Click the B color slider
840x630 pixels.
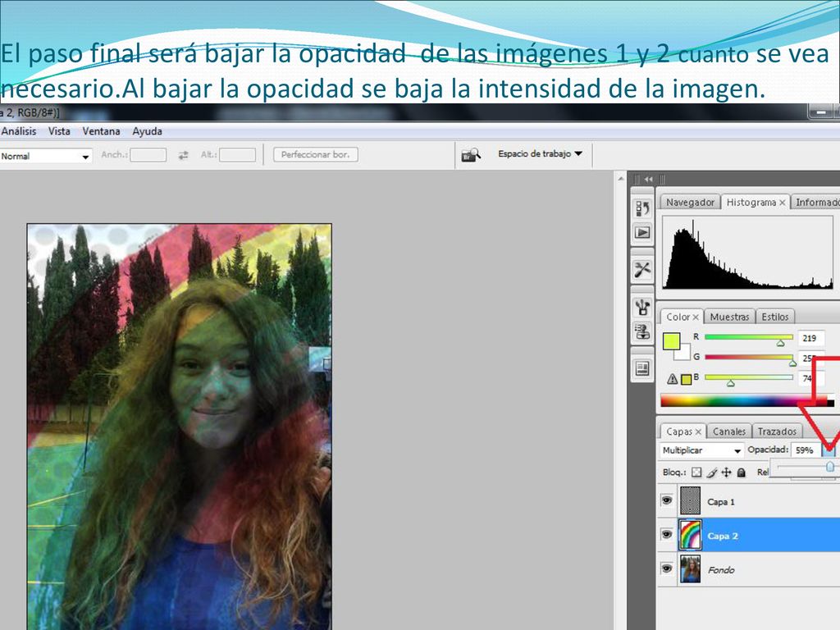749,377
